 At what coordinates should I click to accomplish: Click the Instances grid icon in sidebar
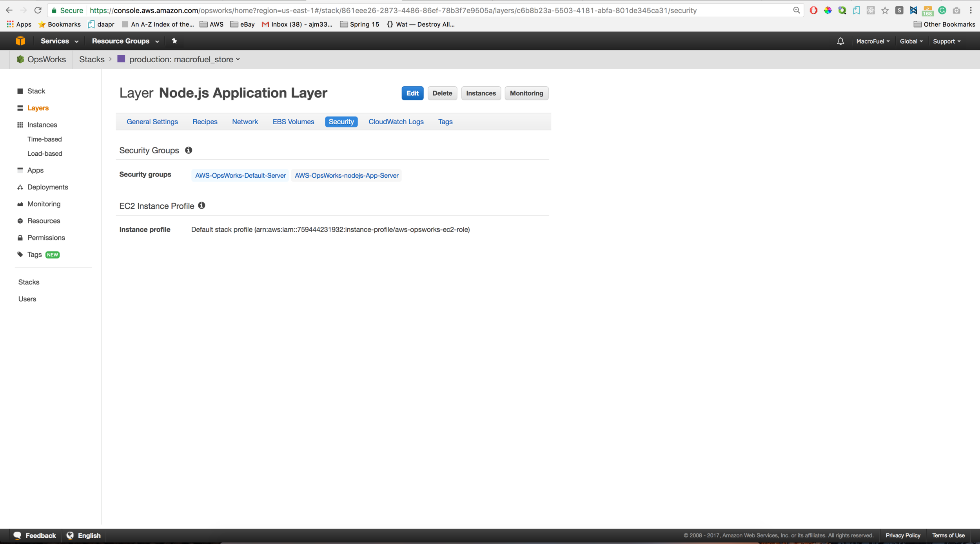coord(20,125)
